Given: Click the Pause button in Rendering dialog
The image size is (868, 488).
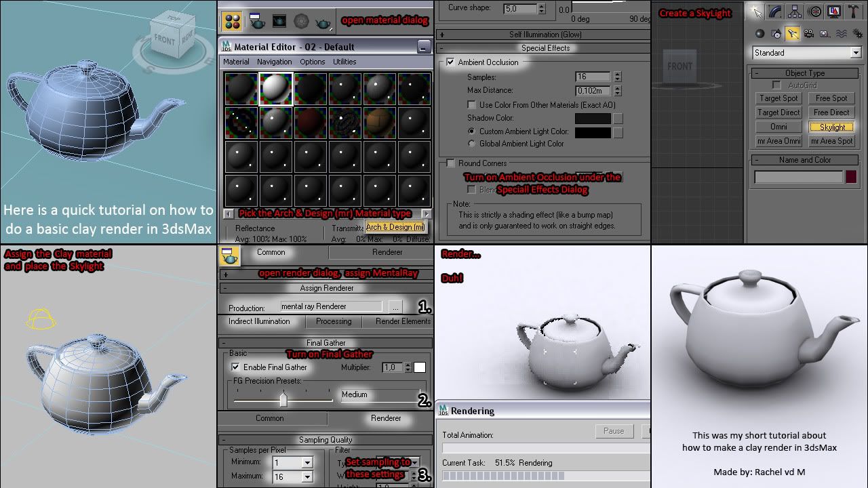Looking at the screenshot, I should (614, 431).
